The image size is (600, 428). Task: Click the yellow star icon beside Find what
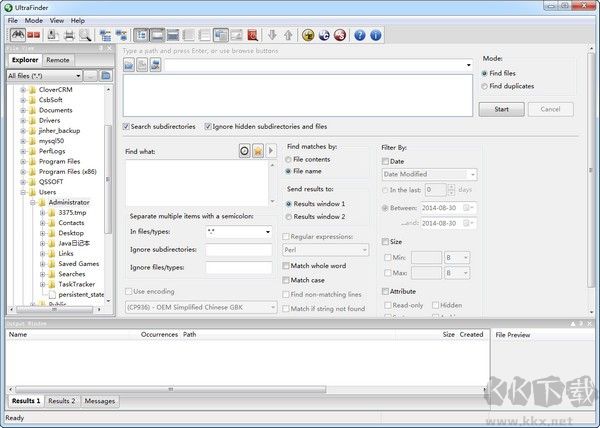click(257, 150)
